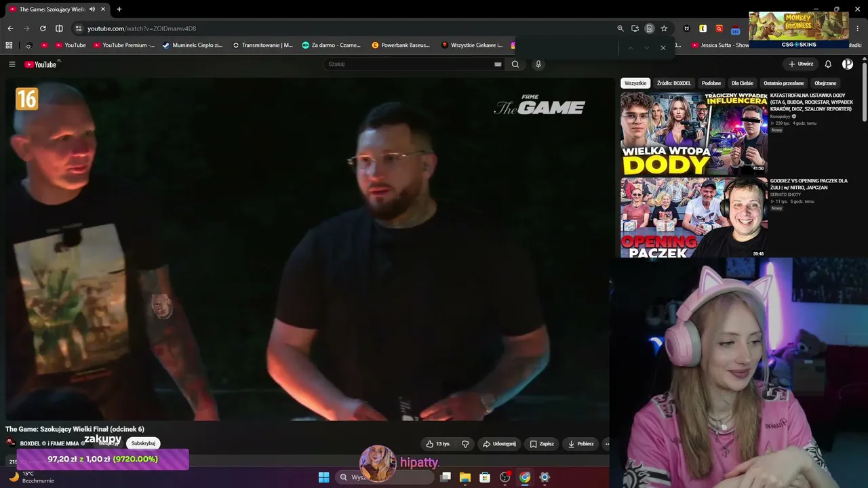The width and height of the screenshot is (868, 488).
Task: Select the Obejrzane filter chip
Action: coord(825,83)
